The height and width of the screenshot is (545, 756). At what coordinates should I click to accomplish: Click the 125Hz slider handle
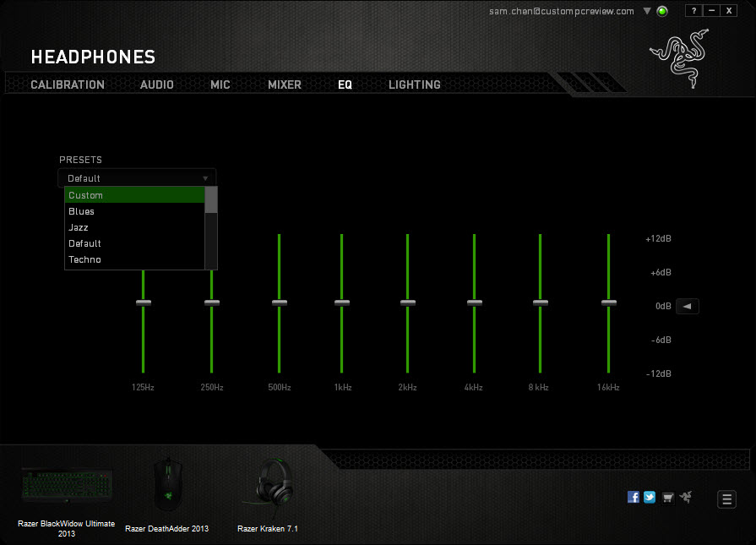click(144, 302)
